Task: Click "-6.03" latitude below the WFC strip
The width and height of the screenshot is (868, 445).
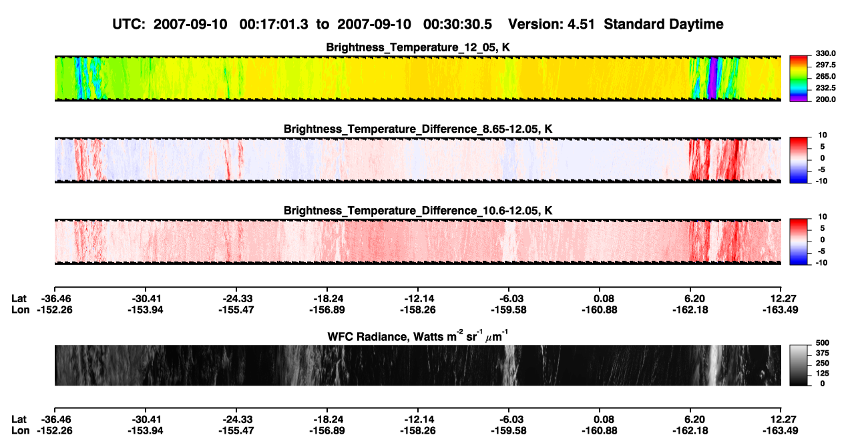Action: coord(511,419)
